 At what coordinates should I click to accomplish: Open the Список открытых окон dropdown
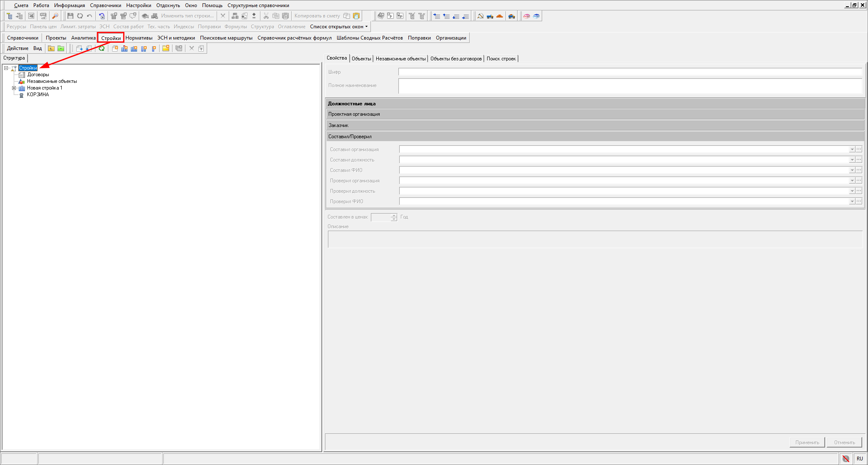click(338, 27)
